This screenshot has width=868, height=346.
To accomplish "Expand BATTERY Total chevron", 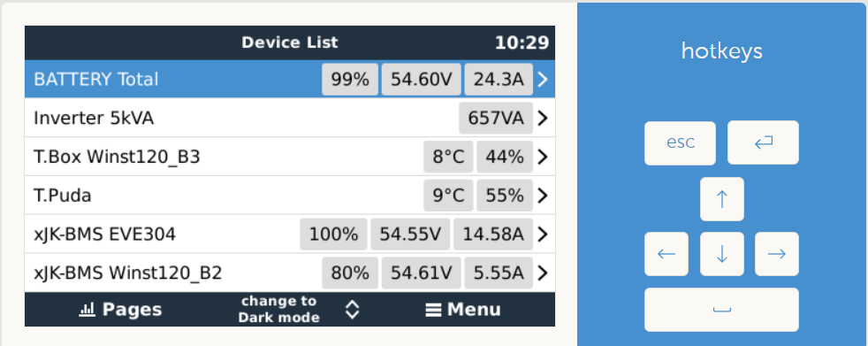I will (x=543, y=80).
